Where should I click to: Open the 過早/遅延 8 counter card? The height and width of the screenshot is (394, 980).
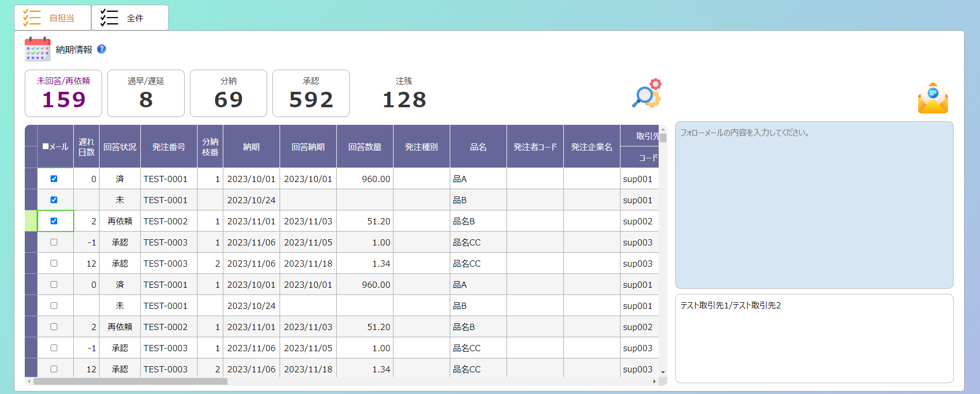(146, 93)
